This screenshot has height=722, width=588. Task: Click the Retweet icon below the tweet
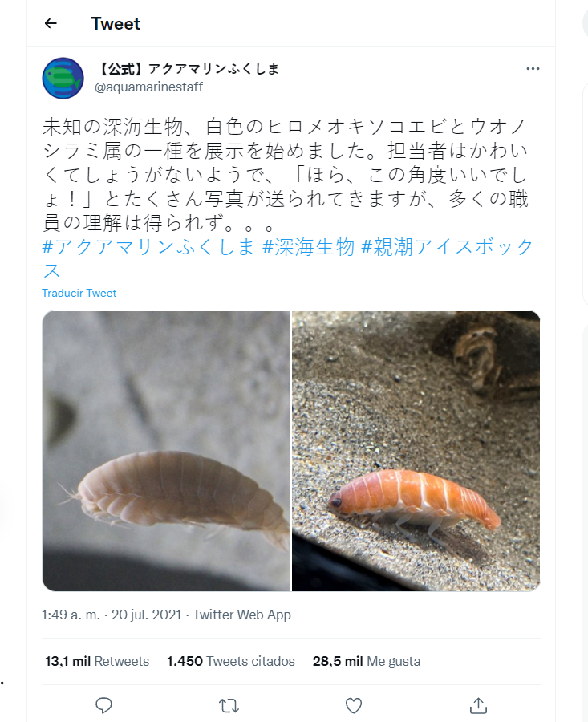point(229,705)
